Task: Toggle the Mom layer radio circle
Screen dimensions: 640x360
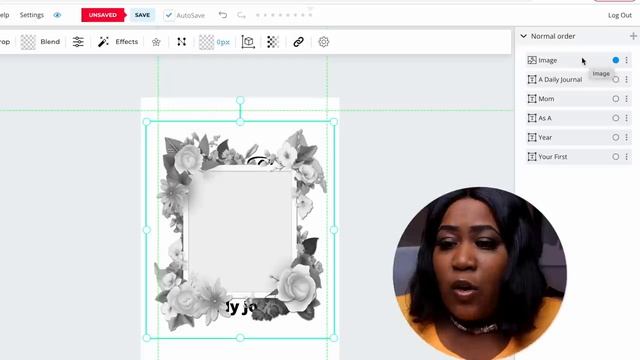Action: pos(616,99)
